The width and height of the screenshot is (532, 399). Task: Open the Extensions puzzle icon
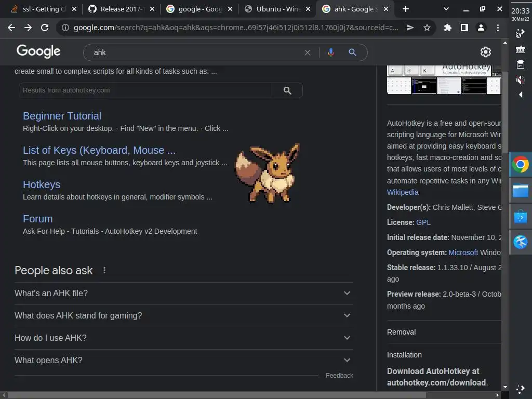pos(447,28)
